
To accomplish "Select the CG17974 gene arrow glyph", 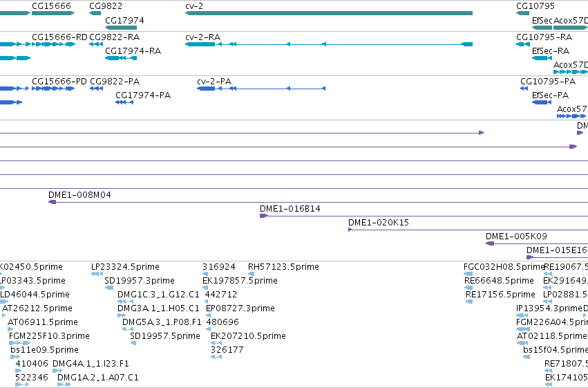I will [121, 28].
